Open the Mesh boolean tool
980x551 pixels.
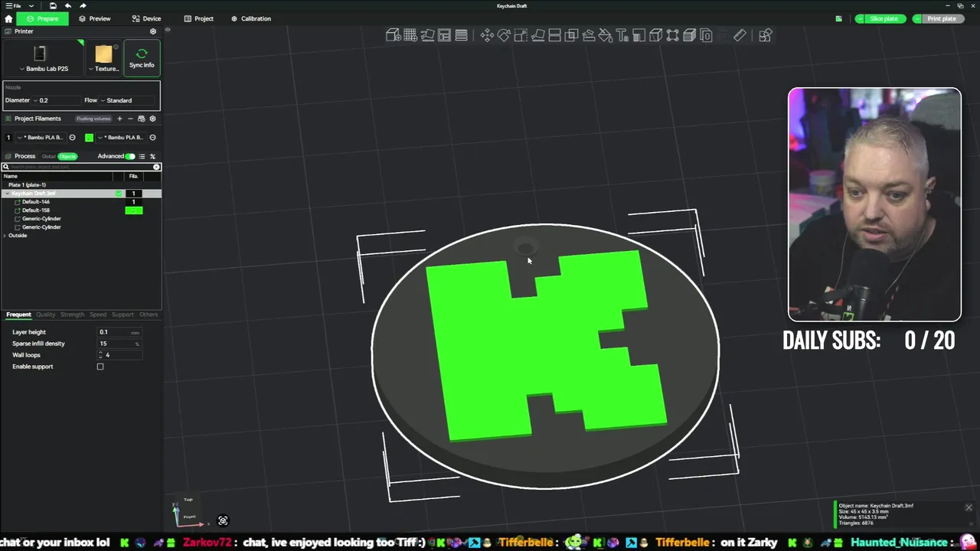click(x=571, y=35)
